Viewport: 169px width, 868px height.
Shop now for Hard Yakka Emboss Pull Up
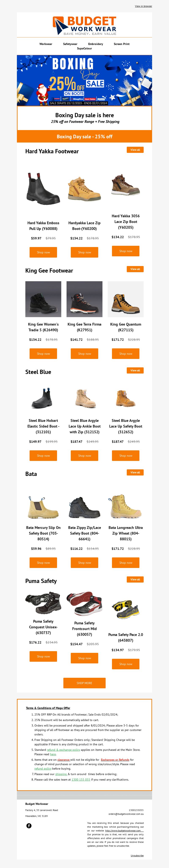coord(43,252)
